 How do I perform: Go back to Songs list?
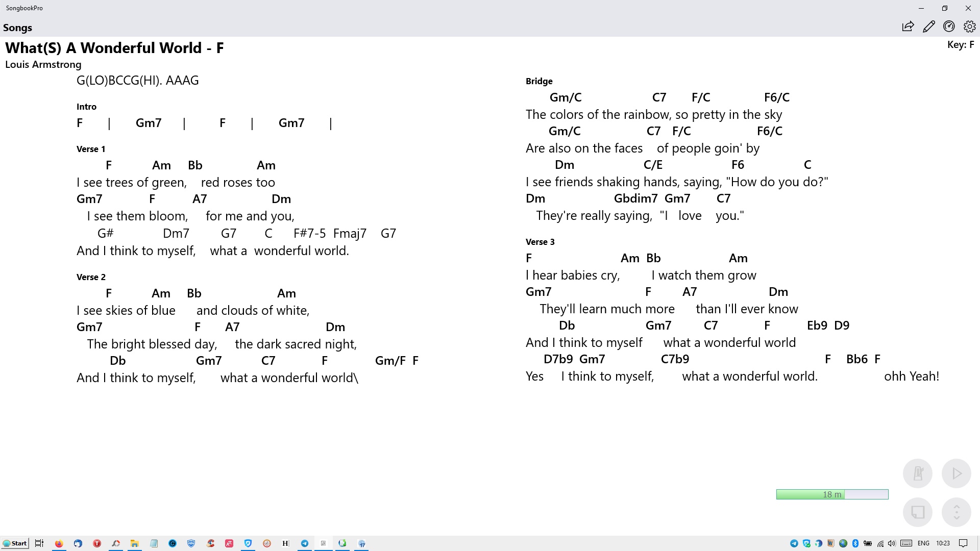(x=18, y=28)
